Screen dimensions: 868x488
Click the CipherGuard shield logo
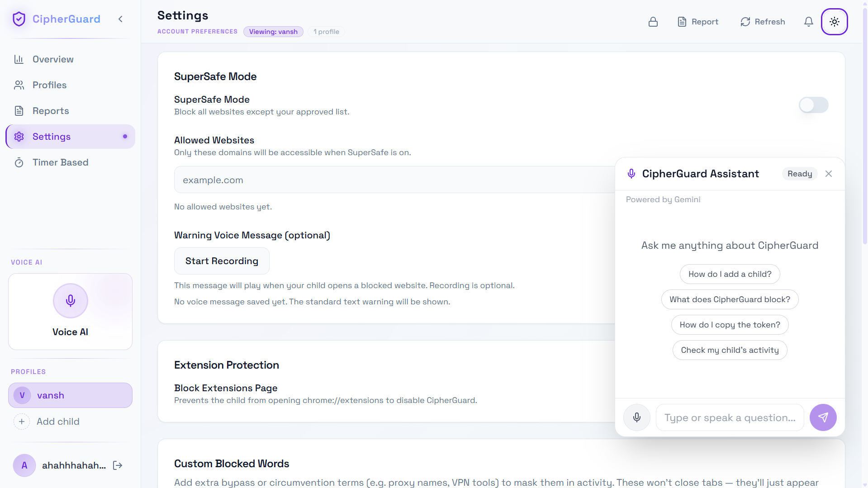(19, 19)
